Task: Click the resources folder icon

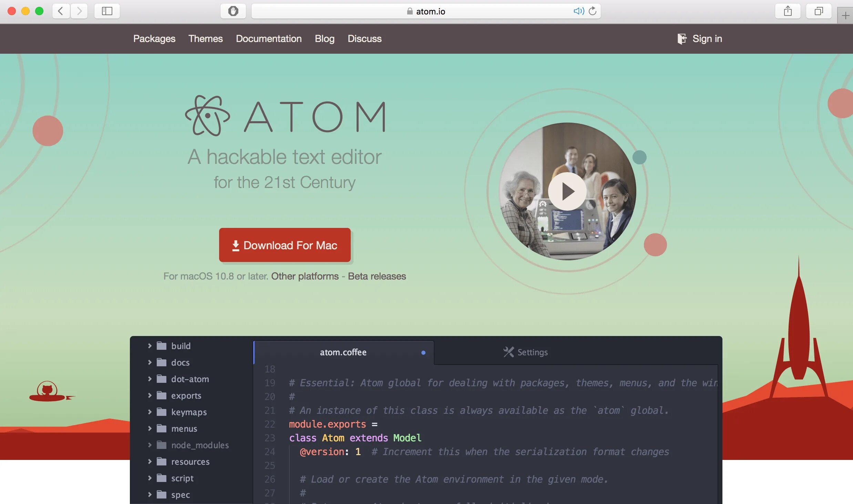Action: pyautogui.click(x=162, y=461)
